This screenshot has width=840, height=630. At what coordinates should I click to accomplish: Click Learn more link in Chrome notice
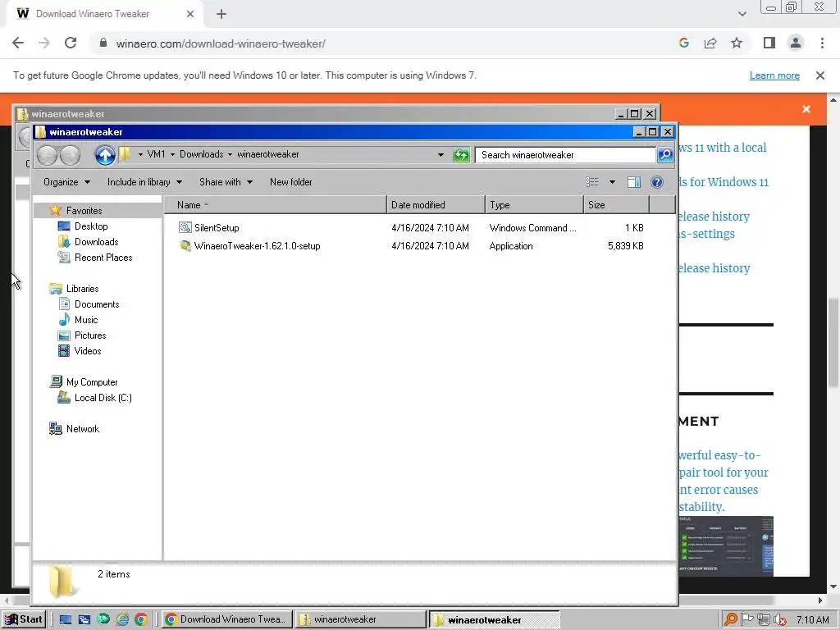click(x=774, y=75)
